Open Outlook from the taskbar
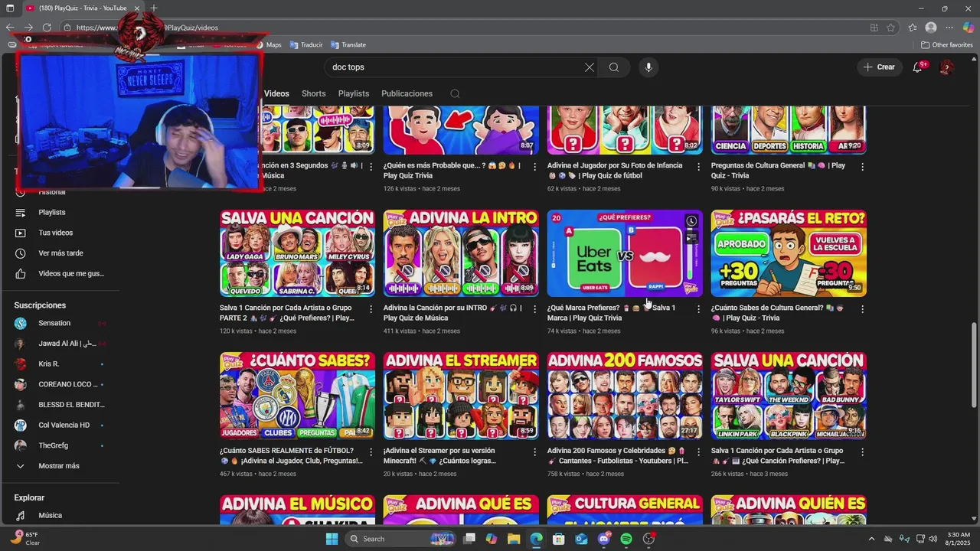 tap(581, 539)
